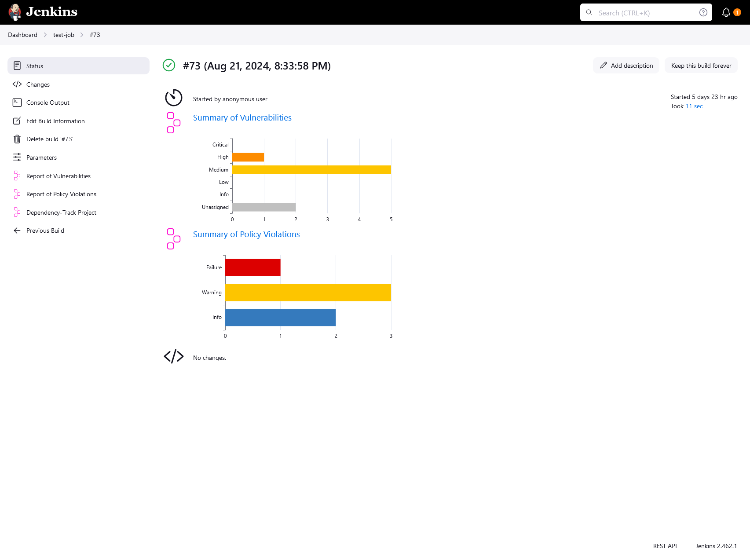
Task: Click the gray Unassigned vulnerabilities bar
Action: click(x=264, y=207)
